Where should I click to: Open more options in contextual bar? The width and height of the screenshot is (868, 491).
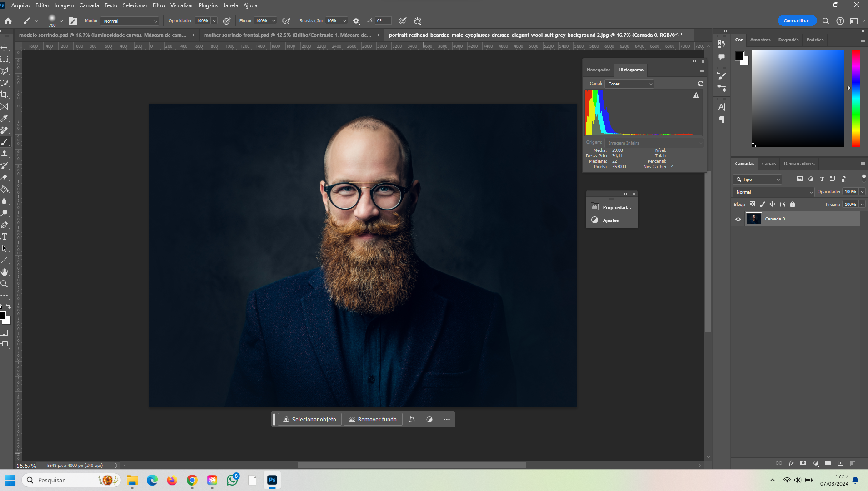(x=447, y=420)
